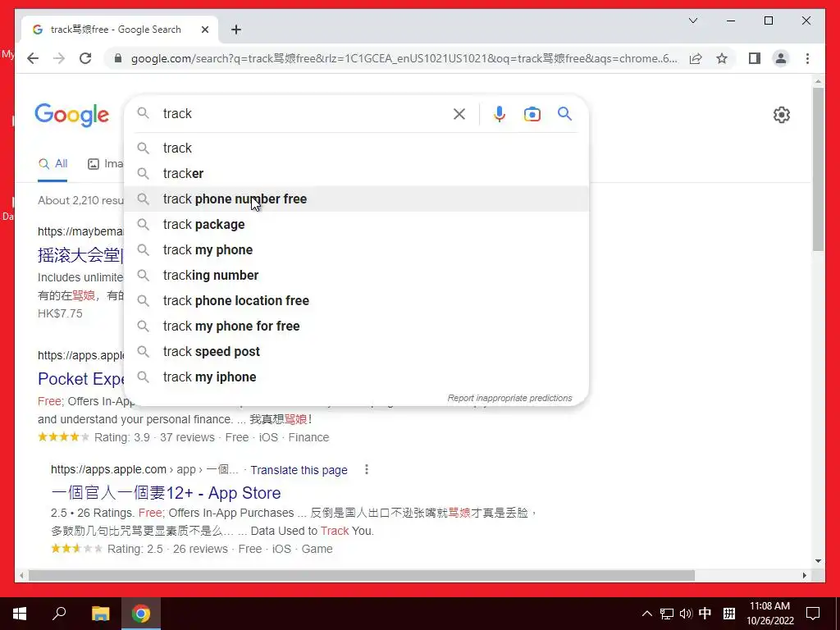Select the All results tab

[53, 164]
